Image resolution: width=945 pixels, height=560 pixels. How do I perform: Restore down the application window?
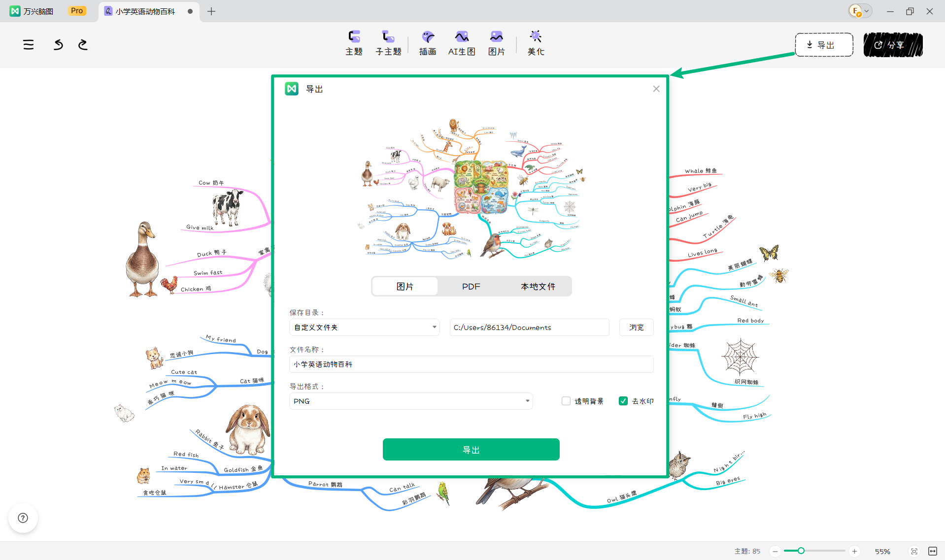[910, 11]
